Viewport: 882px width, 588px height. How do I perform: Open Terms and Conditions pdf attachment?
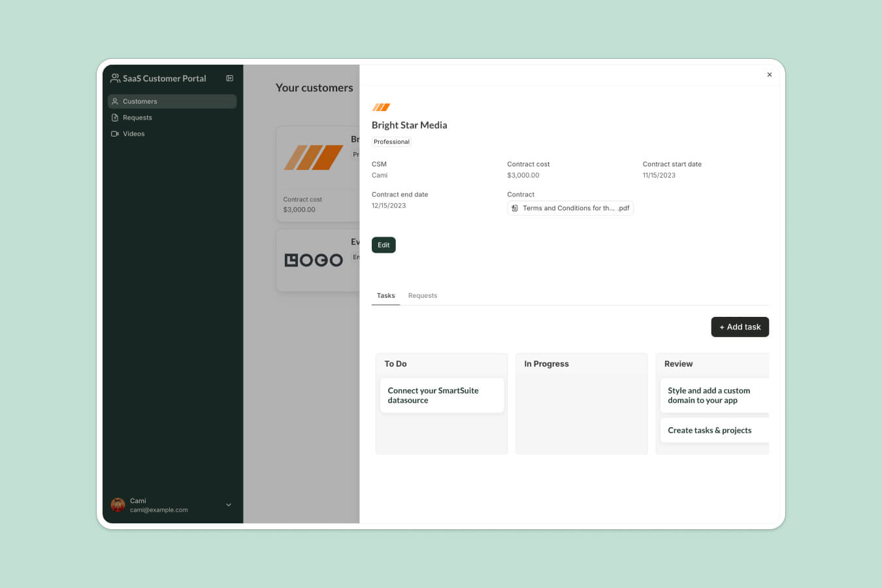[x=570, y=208]
